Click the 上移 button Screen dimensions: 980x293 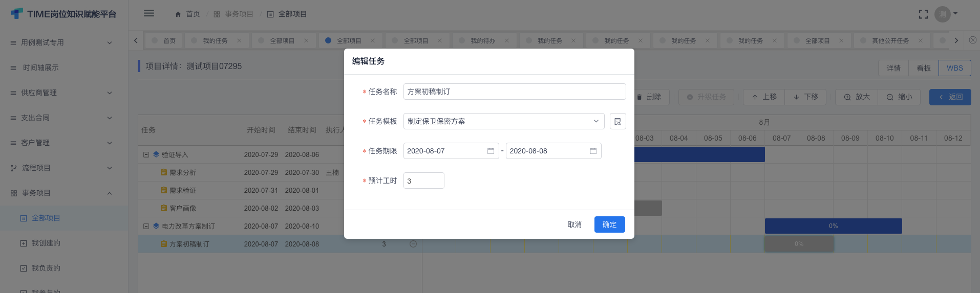(764, 97)
